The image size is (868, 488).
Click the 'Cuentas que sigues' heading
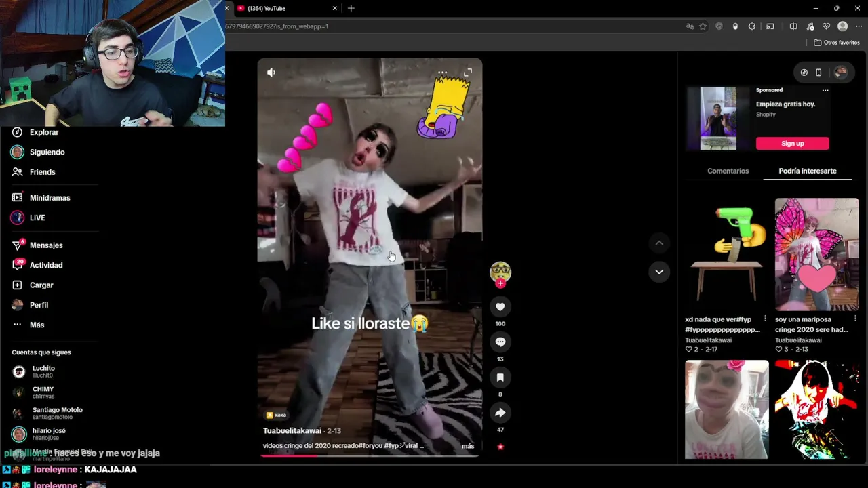pos(41,352)
